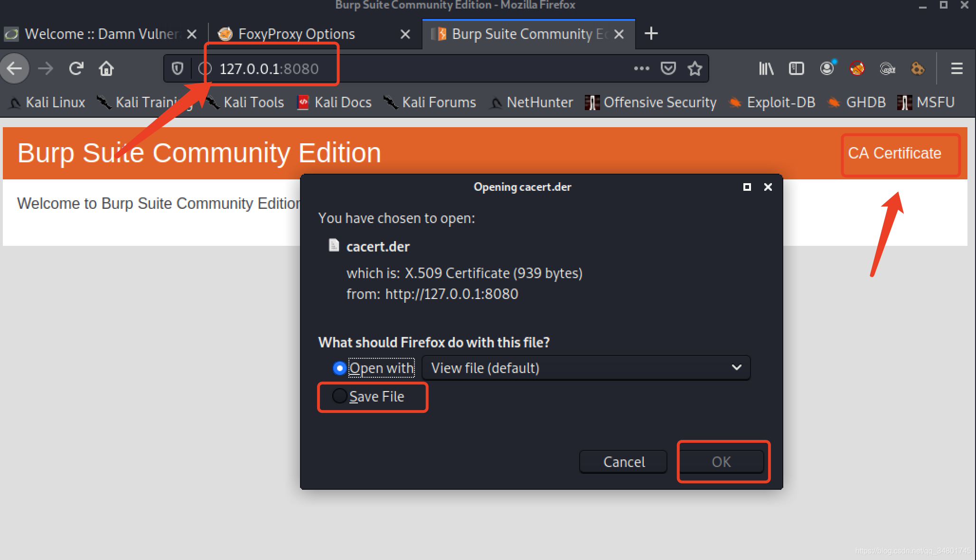The height and width of the screenshot is (560, 976).
Task: Open the FoxyProxy extension icon
Action: 857,69
